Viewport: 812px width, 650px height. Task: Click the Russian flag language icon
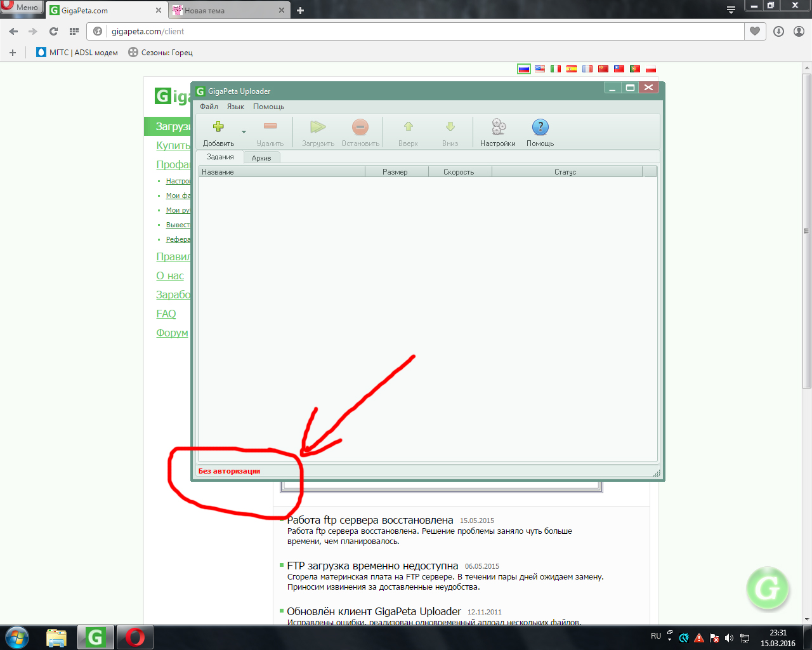click(x=523, y=69)
